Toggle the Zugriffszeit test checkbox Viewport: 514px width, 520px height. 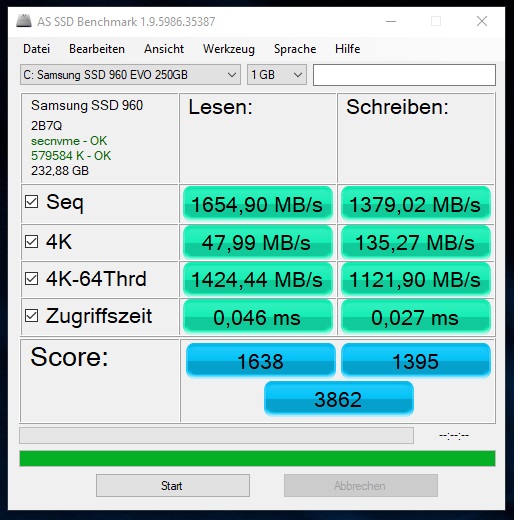click(x=32, y=315)
